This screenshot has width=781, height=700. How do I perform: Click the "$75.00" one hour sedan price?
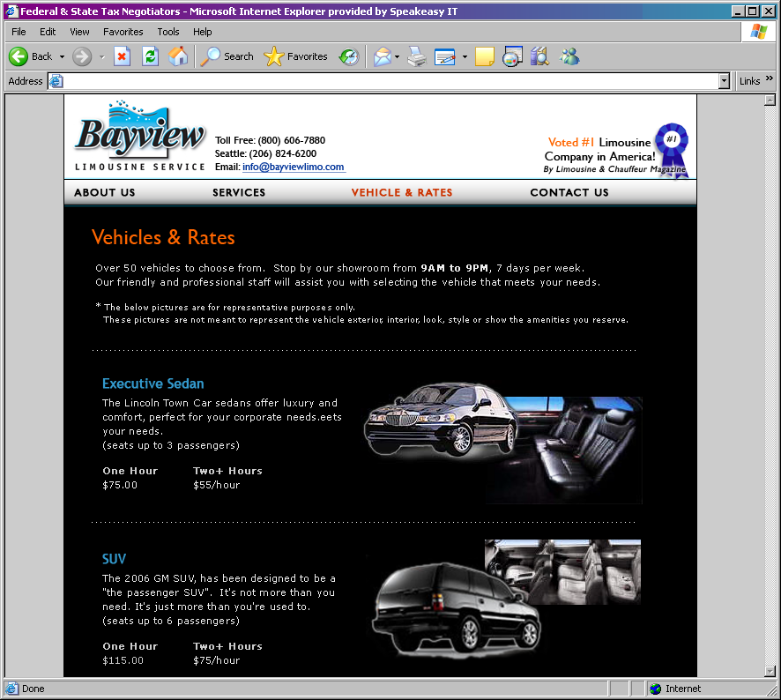(120, 485)
